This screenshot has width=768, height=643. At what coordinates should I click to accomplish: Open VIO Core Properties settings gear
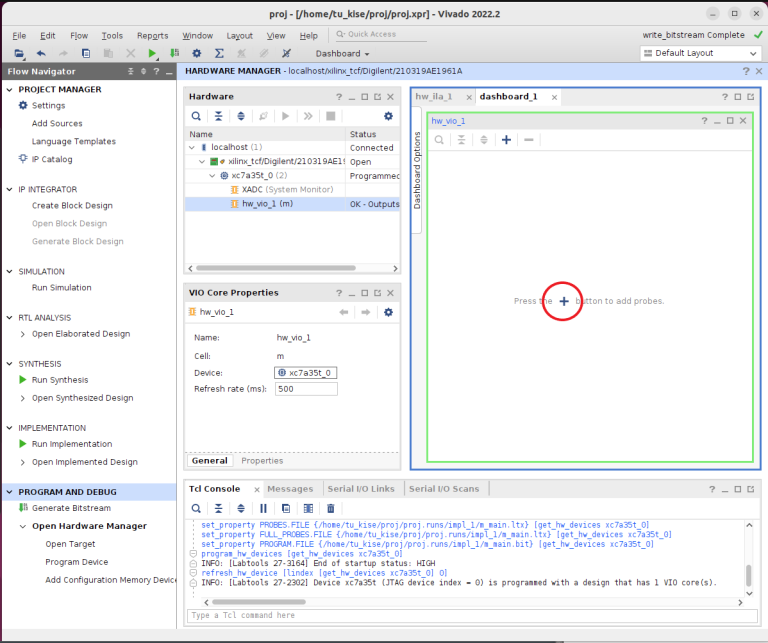click(x=389, y=312)
